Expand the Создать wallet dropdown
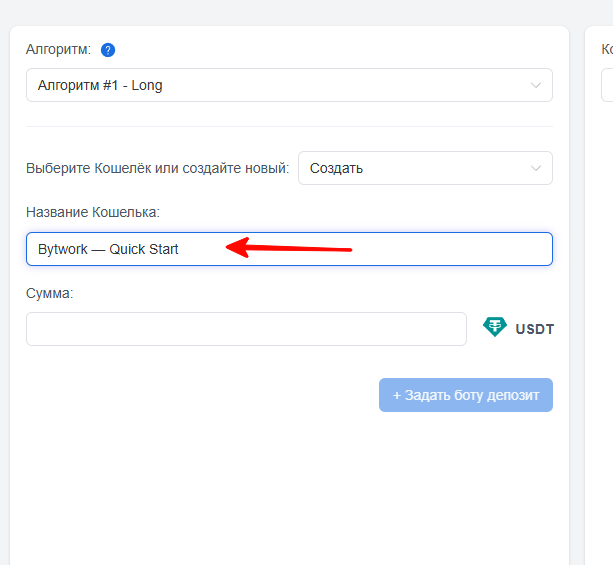613x565 pixels. coord(424,168)
